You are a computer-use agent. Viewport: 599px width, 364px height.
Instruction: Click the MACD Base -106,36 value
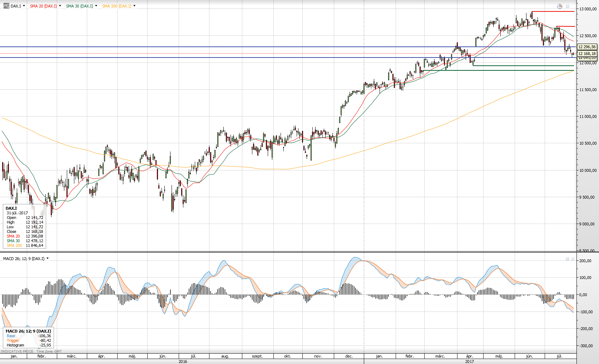click(44, 336)
